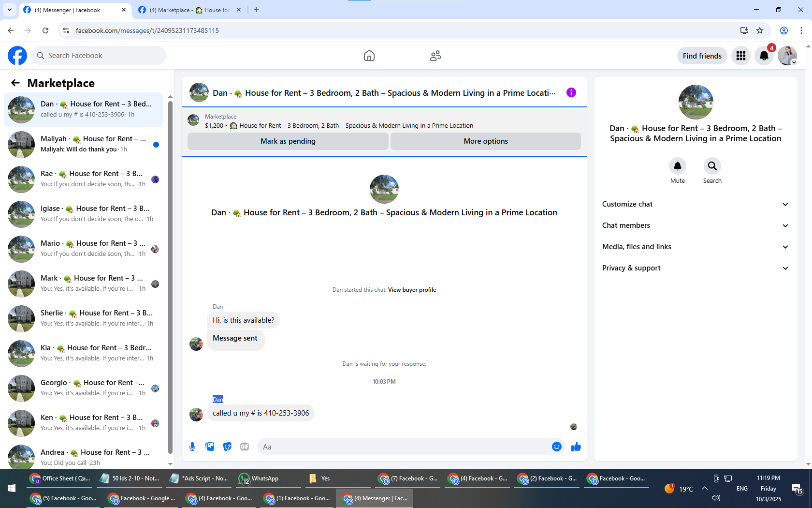Open conversation information purple icon
The image size is (812, 508).
point(571,92)
